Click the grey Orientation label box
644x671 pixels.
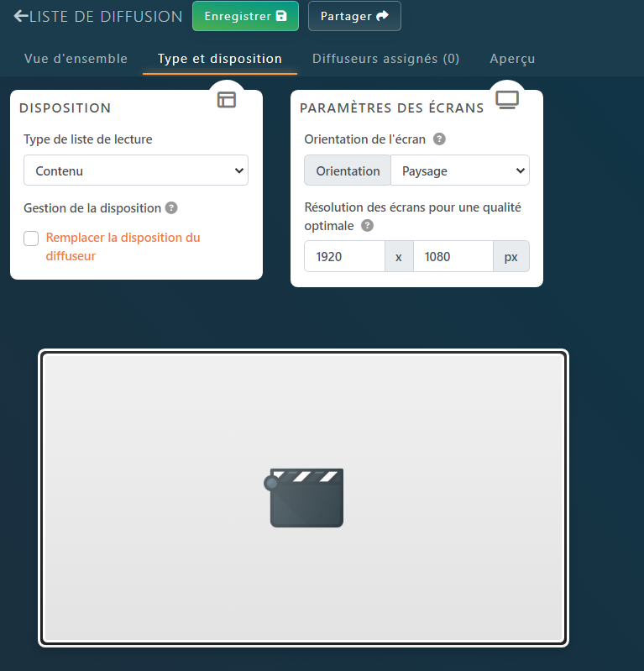[x=348, y=170]
